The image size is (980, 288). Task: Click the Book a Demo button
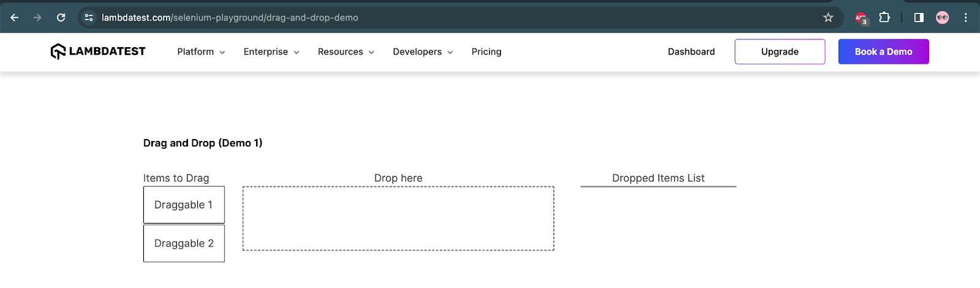883,52
